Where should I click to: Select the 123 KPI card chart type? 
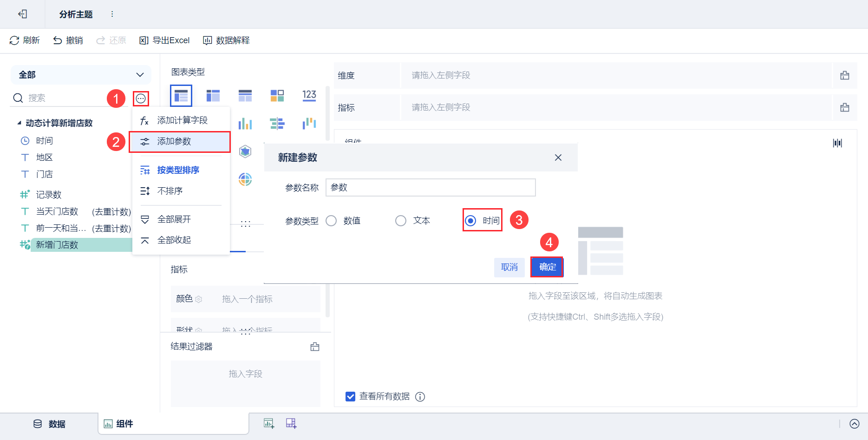click(x=309, y=96)
